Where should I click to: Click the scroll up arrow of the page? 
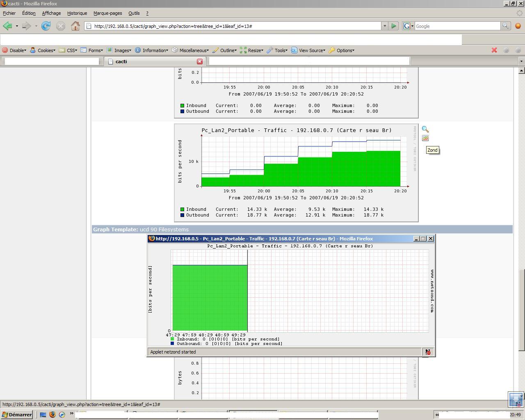[521, 71]
